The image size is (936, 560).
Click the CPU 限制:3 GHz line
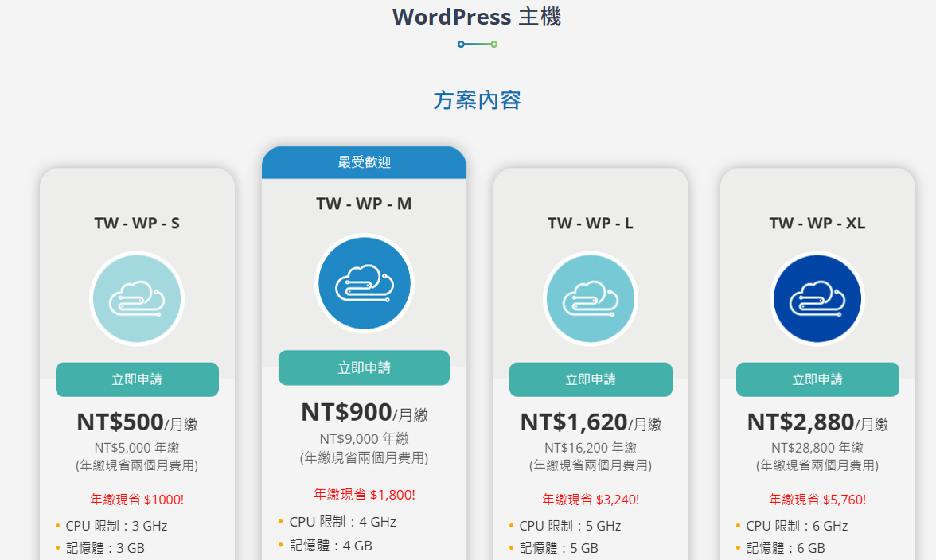[x=116, y=526]
